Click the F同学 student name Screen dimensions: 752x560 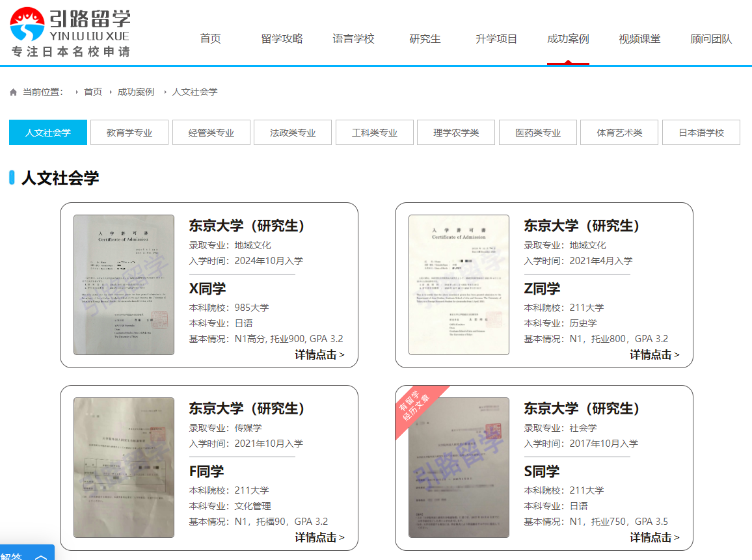[x=206, y=472]
